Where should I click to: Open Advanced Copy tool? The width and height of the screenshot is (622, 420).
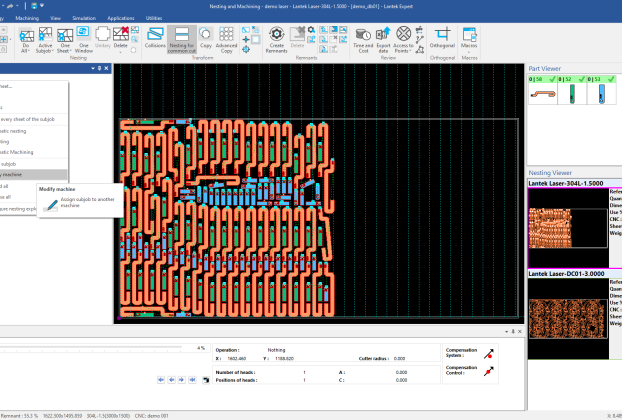point(226,37)
